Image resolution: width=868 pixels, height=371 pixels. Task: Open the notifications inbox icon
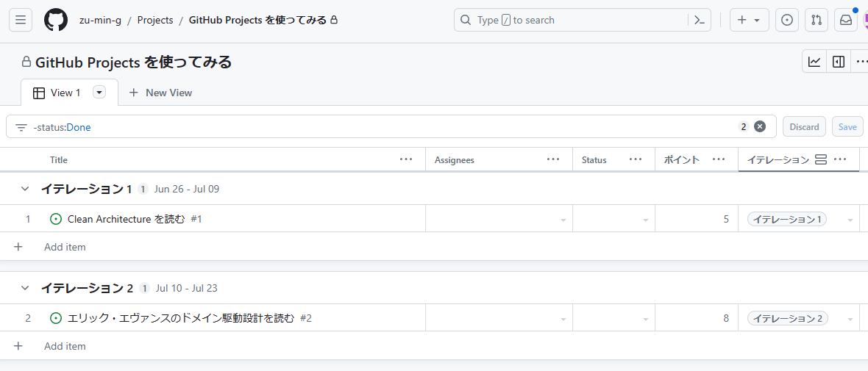[x=846, y=21]
